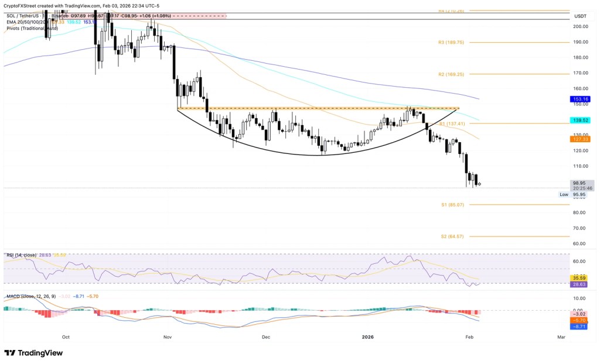The image size is (600, 364).
Task: Click the S1 (85.07) pivot support label
Action: 452,205
